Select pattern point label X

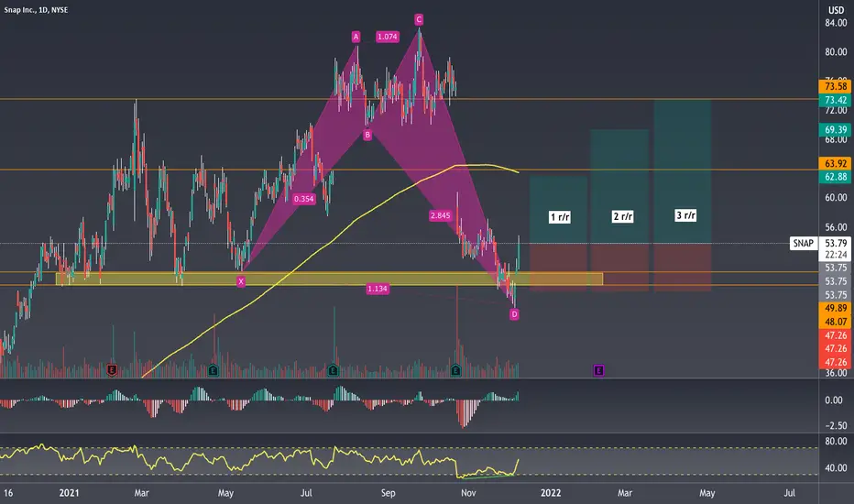click(x=241, y=281)
